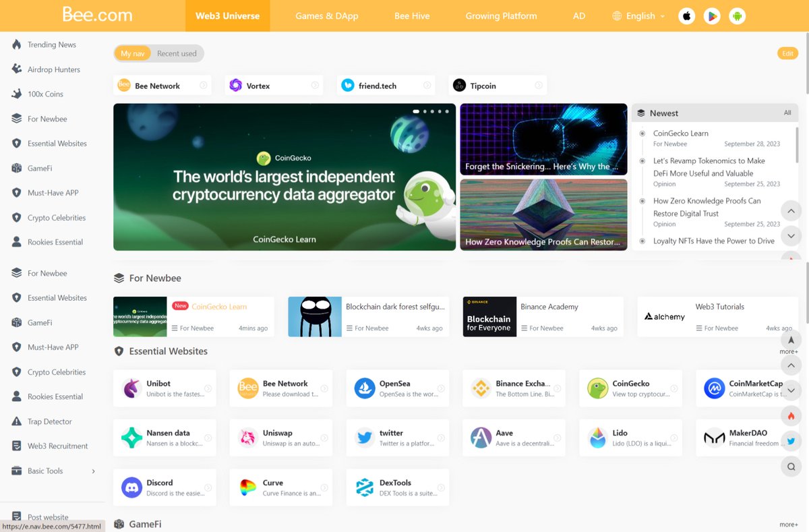Click the Discord logo icon
This screenshot has width=809, height=532.
tap(131, 487)
